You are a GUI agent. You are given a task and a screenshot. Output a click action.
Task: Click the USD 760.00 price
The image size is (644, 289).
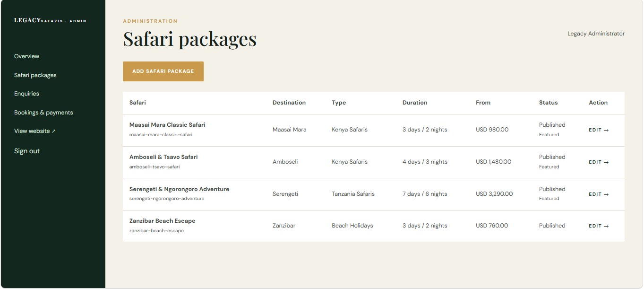tap(492, 226)
